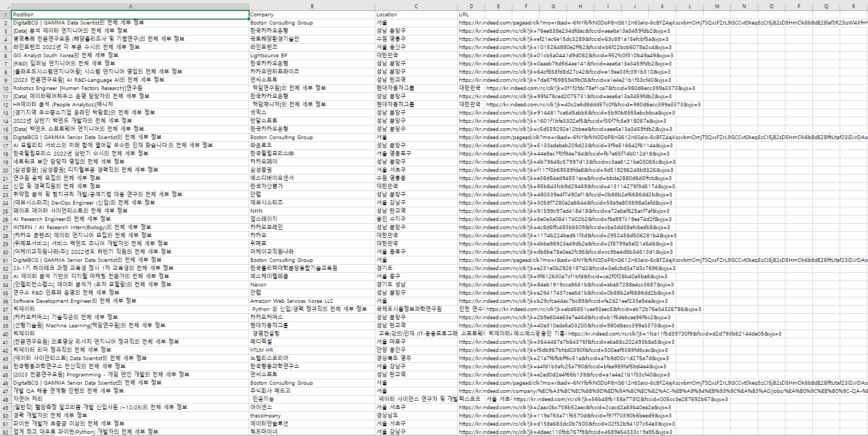Screen dimensions: 868x436
Task: Select the 'Nexon' company cell
Action: 312,285
